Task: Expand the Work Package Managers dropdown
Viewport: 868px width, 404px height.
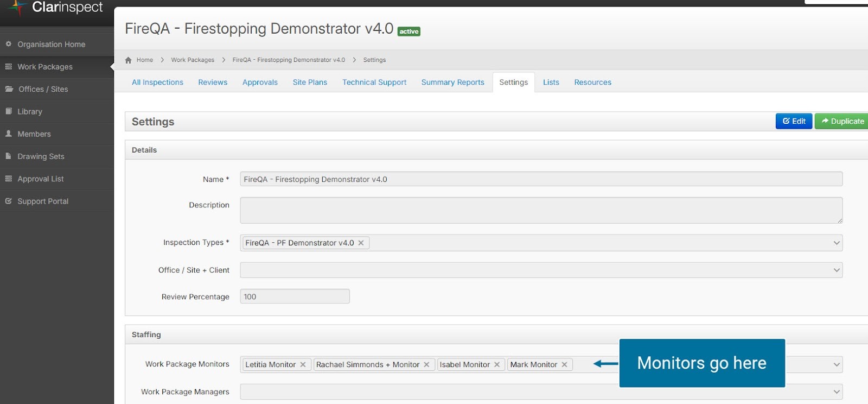Action: click(836, 392)
